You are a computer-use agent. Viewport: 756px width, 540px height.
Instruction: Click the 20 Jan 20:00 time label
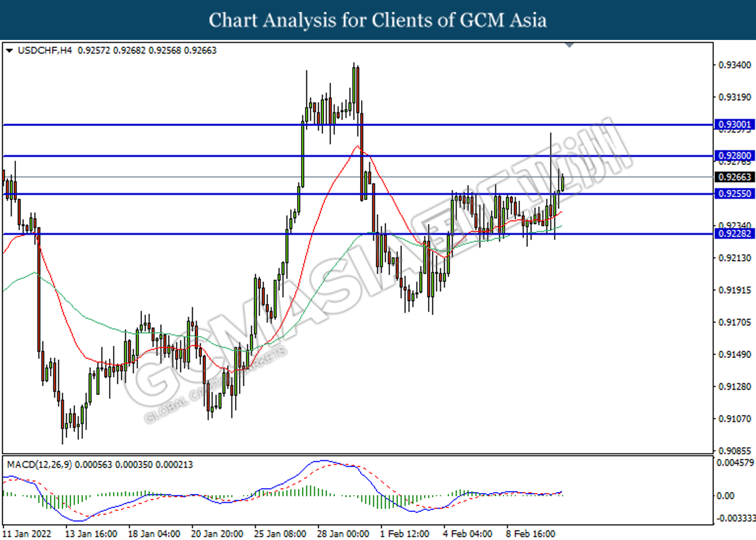(217, 533)
